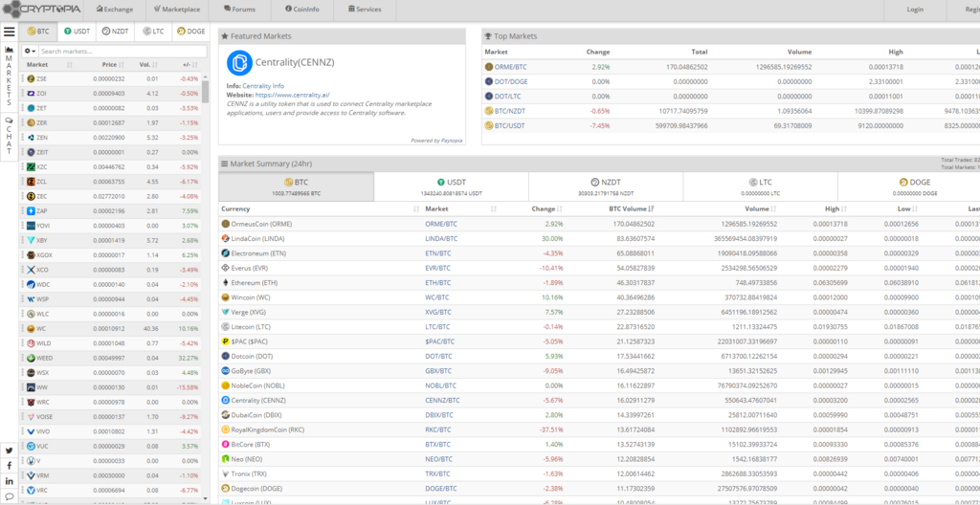Image resolution: width=980 pixels, height=505 pixels.
Task: Select the WC row in sidebar markets
Action: tap(111, 329)
